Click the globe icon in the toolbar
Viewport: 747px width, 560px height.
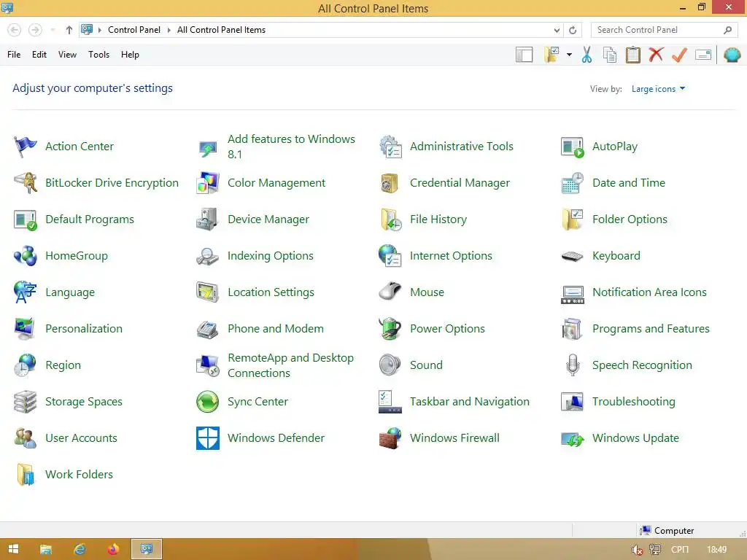click(732, 55)
